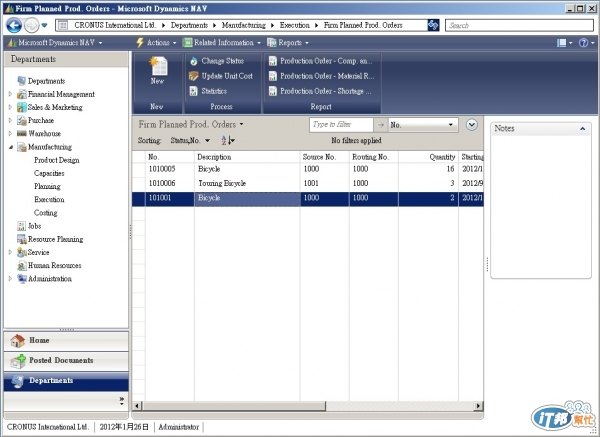Click the Manufacturing department icon
The width and height of the screenshot is (600, 437).
coord(22,147)
